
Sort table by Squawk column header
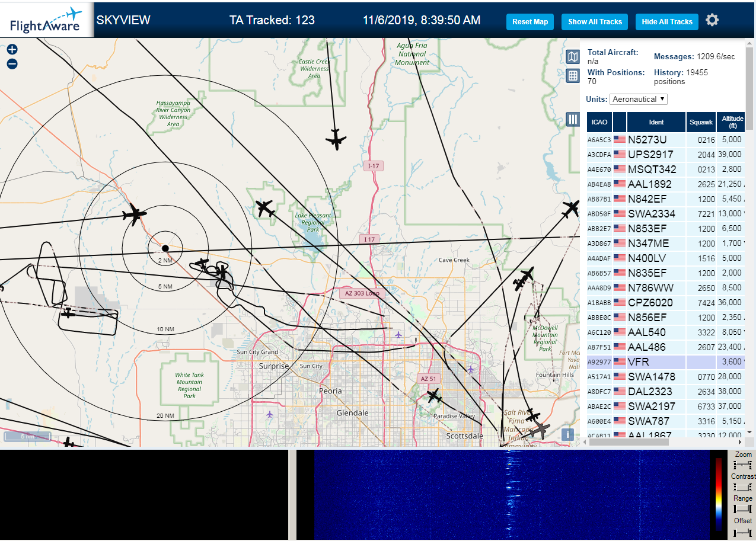click(701, 122)
